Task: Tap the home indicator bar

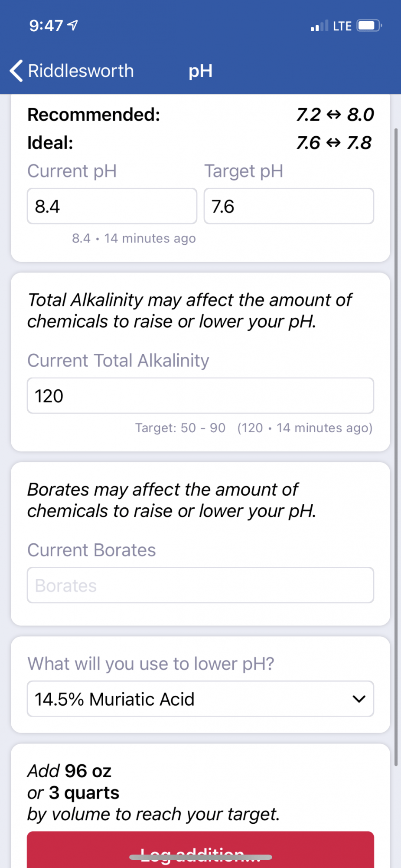Action: click(200, 857)
